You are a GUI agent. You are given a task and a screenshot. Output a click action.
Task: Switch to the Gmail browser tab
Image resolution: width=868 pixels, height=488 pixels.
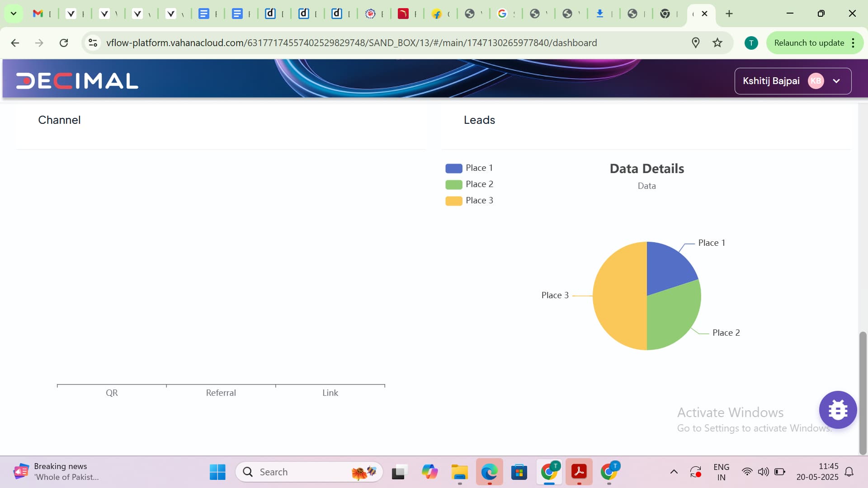tap(38, 14)
